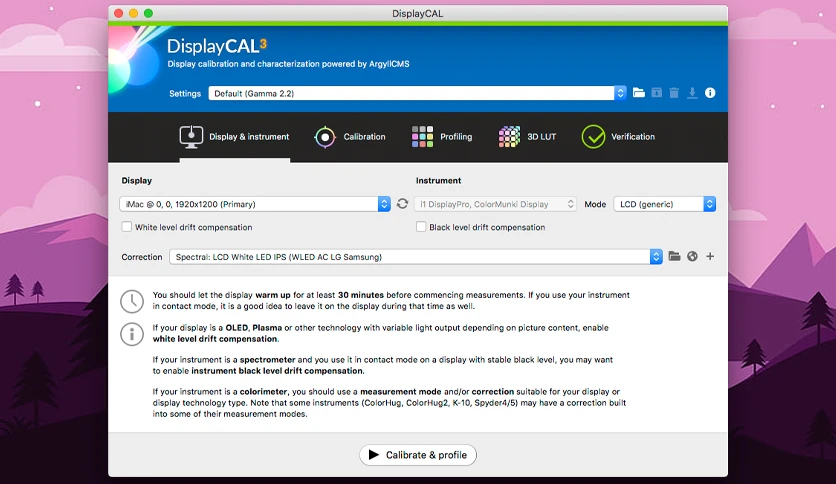836x484 pixels.
Task: Click the "colorimeter" hint paragraph
Action: click(389, 402)
